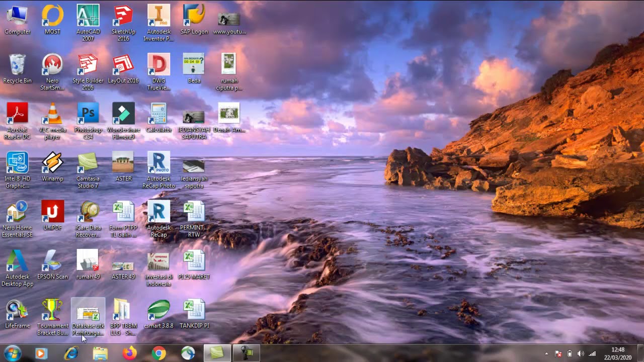Open the network signal tray icon
This screenshot has height=362, width=644.
tap(592, 353)
